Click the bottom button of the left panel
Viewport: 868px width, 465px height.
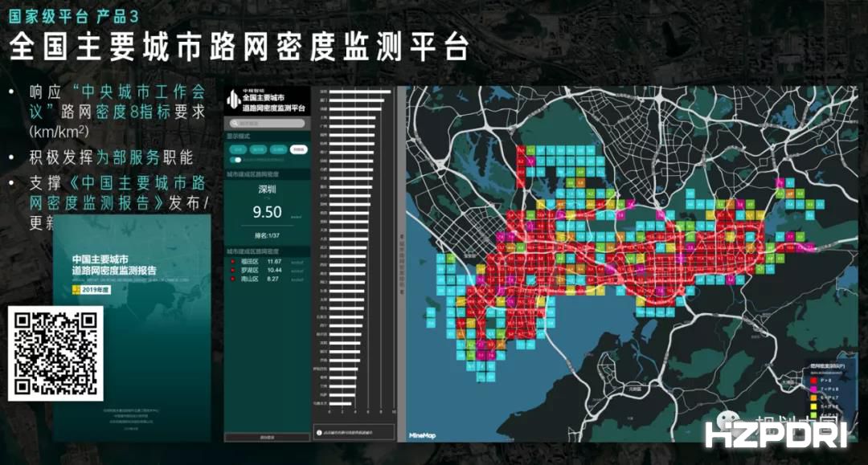pyautogui.click(x=266, y=438)
